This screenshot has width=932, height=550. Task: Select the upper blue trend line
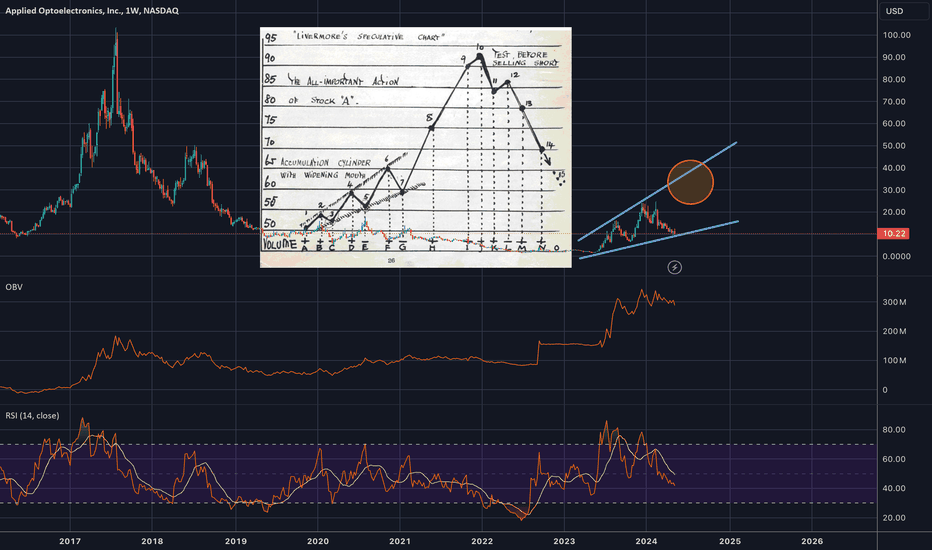click(x=657, y=191)
